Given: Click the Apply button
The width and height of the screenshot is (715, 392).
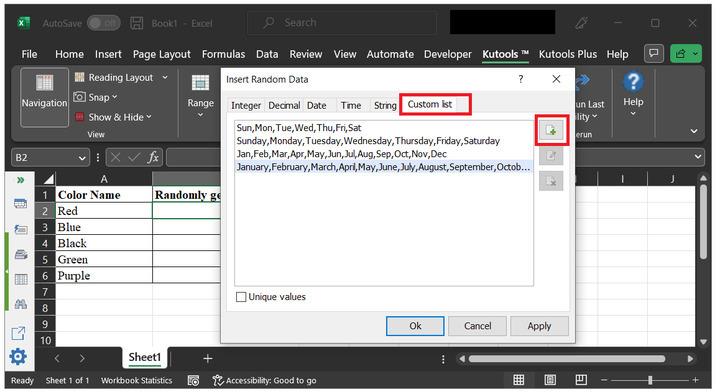Looking at the screenshot, I should [539, 326].
